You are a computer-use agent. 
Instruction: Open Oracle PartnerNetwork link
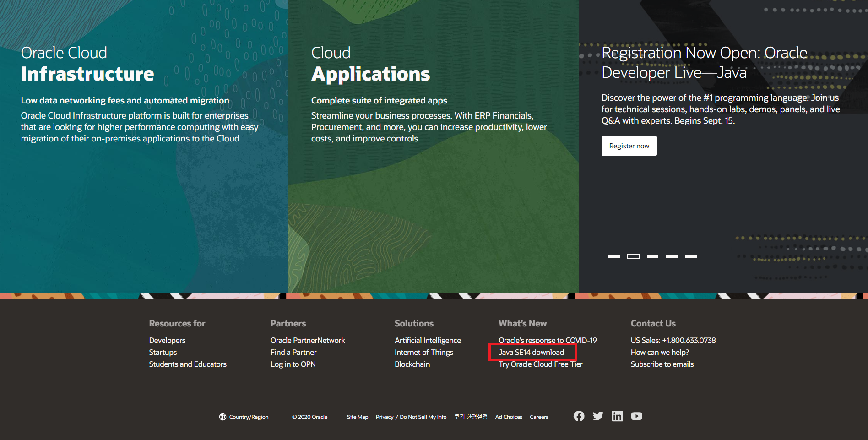click(x=308, y=340)
